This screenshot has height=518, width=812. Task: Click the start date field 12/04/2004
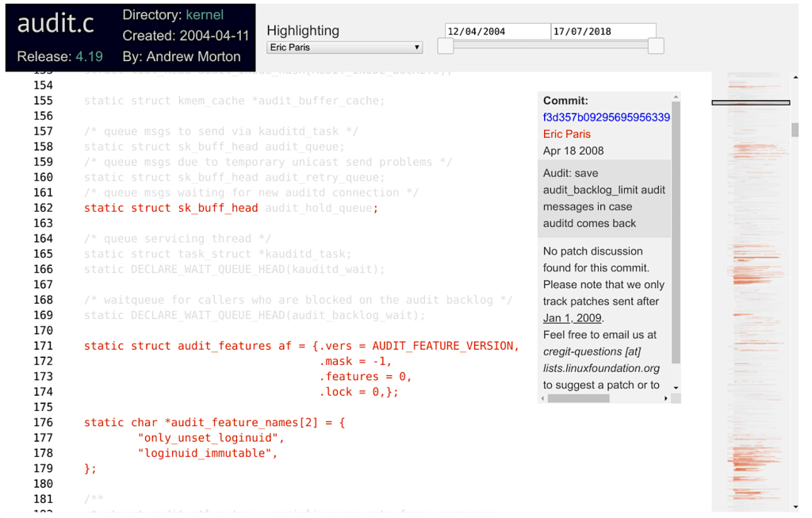pyautogui.click(x=497, y=32)
